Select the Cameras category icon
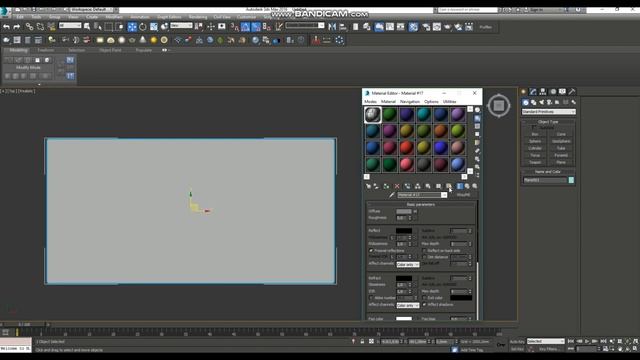The height and width of the screenshot is (360, 640). [549, 102]
